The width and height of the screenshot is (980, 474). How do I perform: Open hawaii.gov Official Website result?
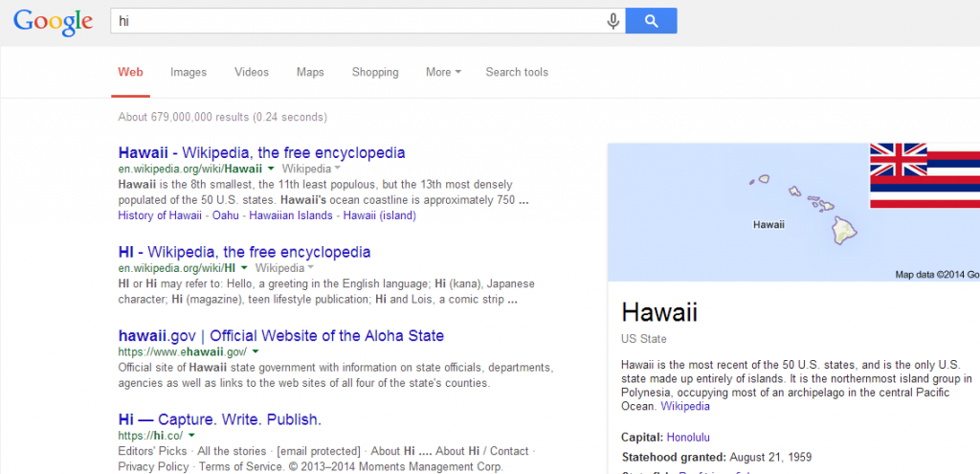coord(280,336)
